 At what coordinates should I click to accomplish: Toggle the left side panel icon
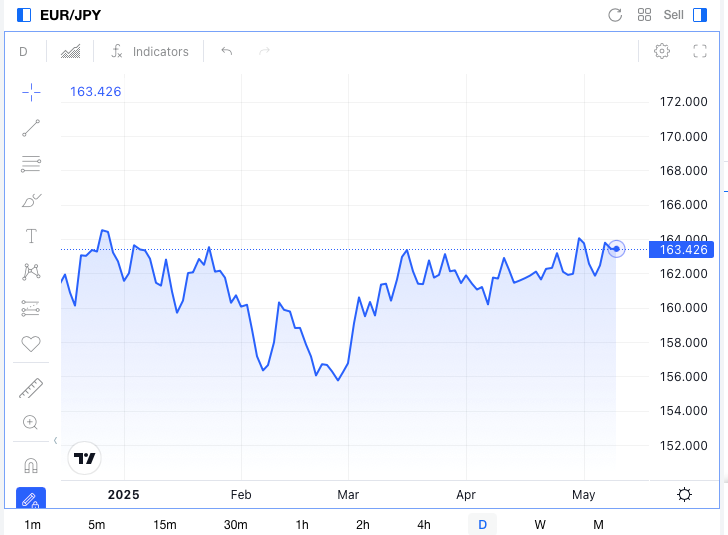click(24, 15)
